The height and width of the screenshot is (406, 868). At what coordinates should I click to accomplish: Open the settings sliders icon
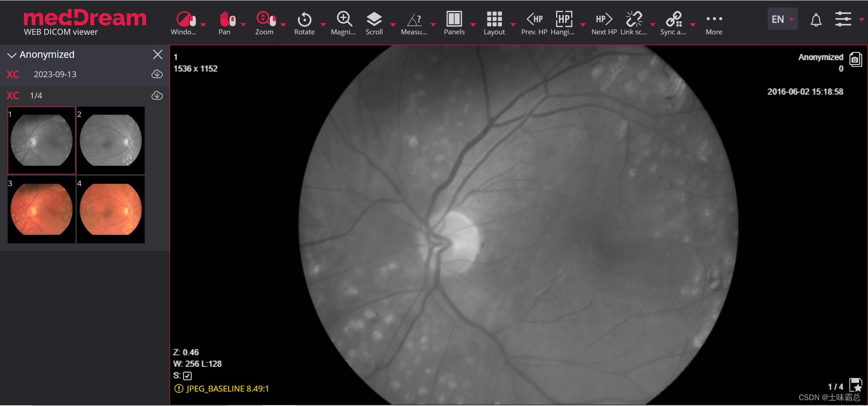(x=843, y=19)
